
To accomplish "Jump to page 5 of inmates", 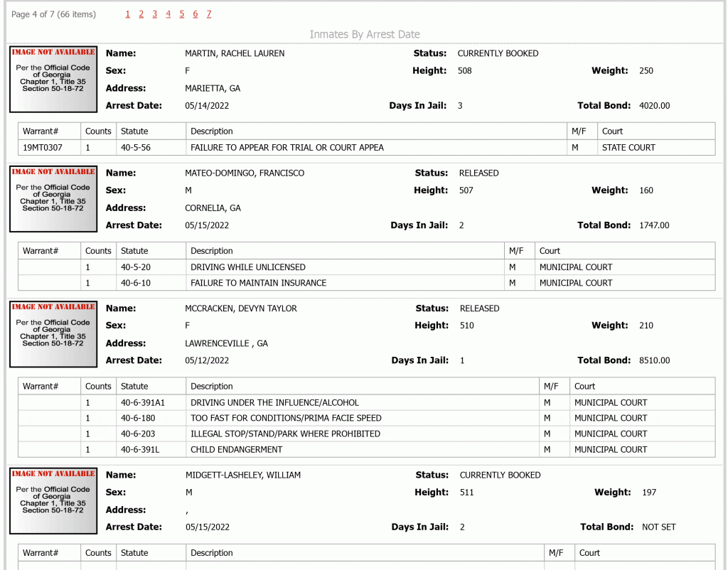I will click(181, 14).
